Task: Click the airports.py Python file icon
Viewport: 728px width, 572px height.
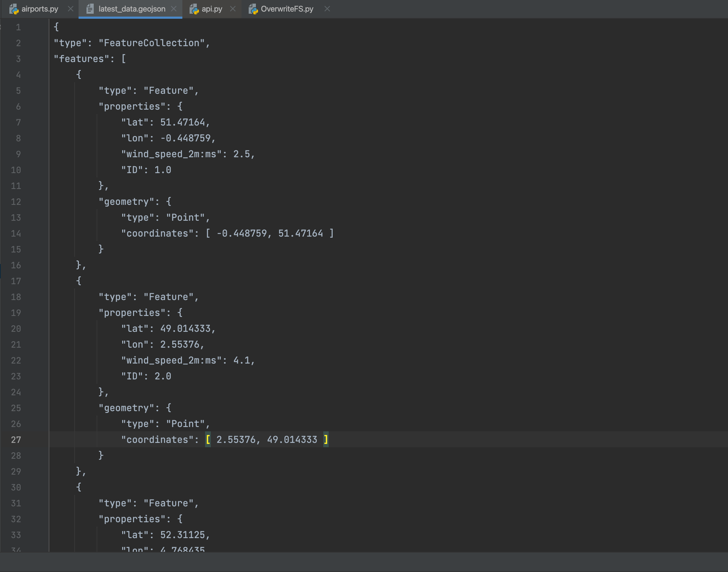Action: coord(14,9)
